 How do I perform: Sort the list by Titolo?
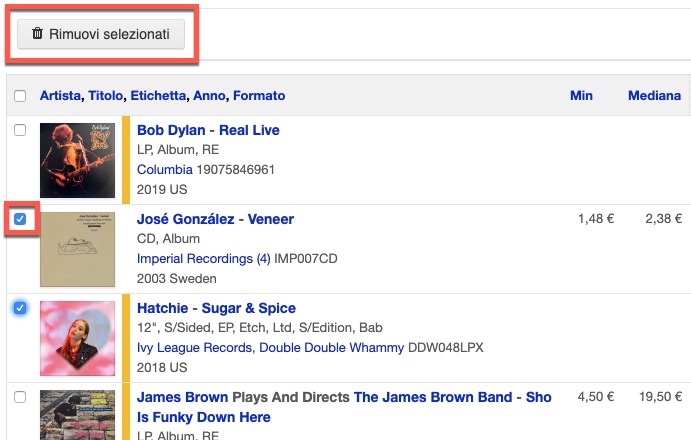click(106, 96)
